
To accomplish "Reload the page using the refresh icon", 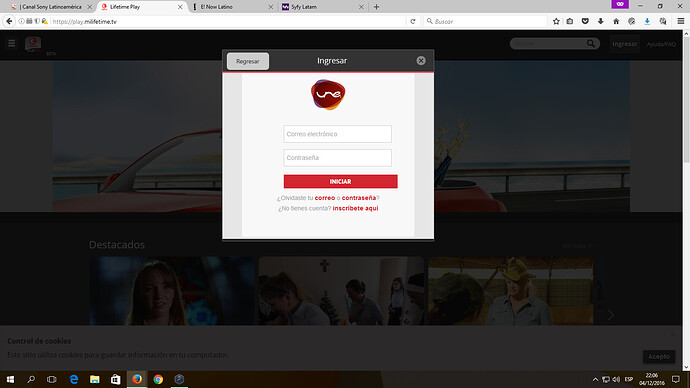I will coord(413,21).
